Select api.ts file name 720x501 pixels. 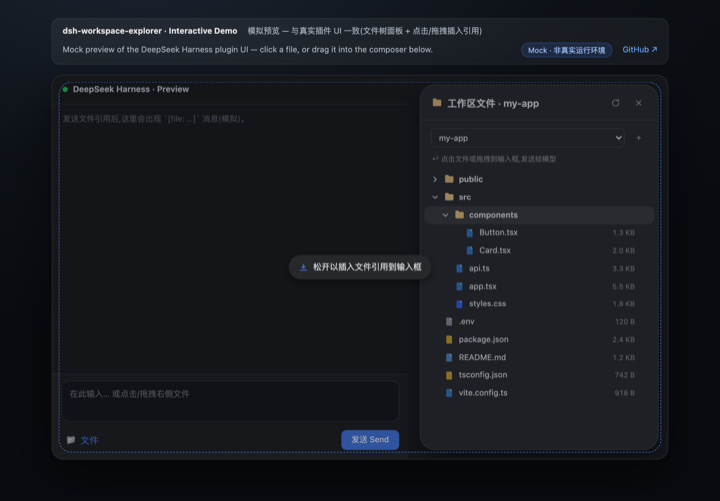tap(479, 268)
